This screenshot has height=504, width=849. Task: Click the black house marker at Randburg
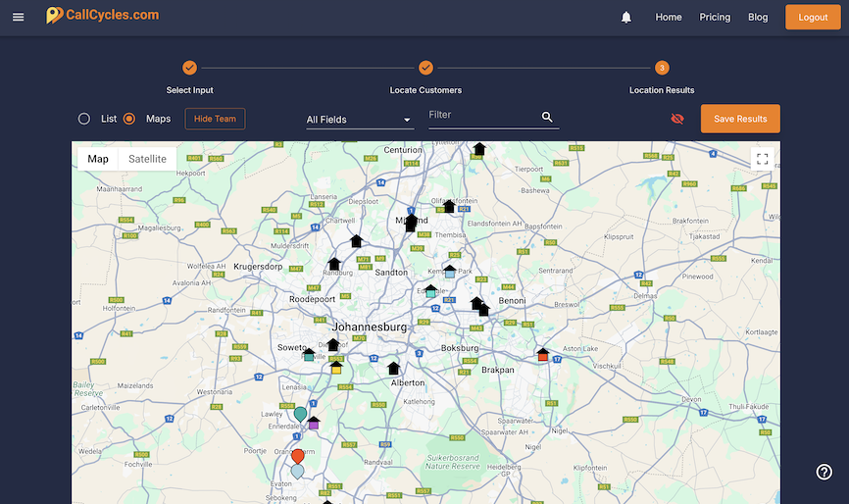pyautogui.click(x=334, y=264)
